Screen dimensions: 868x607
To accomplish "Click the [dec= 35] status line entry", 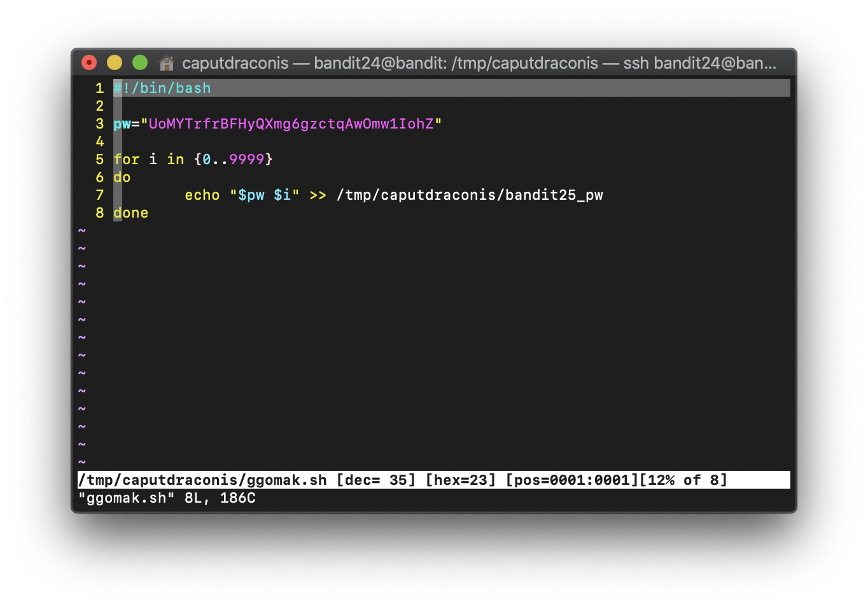I will coord(376,480).
